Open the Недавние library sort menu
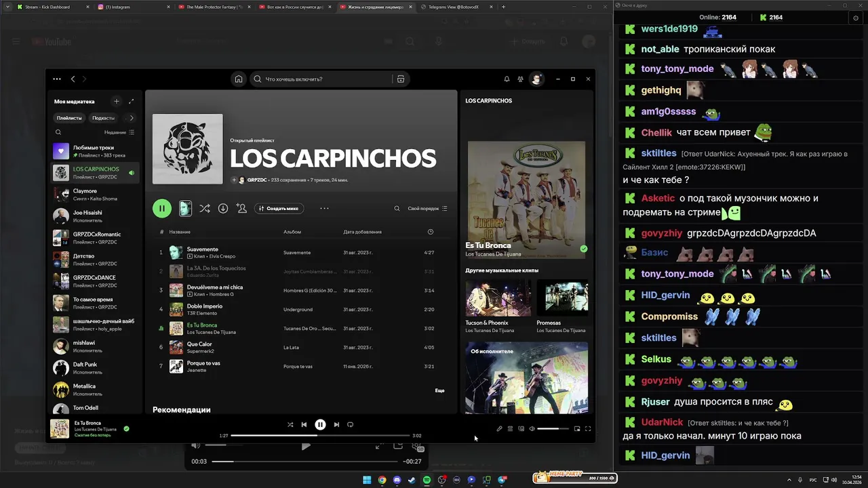 119,132
